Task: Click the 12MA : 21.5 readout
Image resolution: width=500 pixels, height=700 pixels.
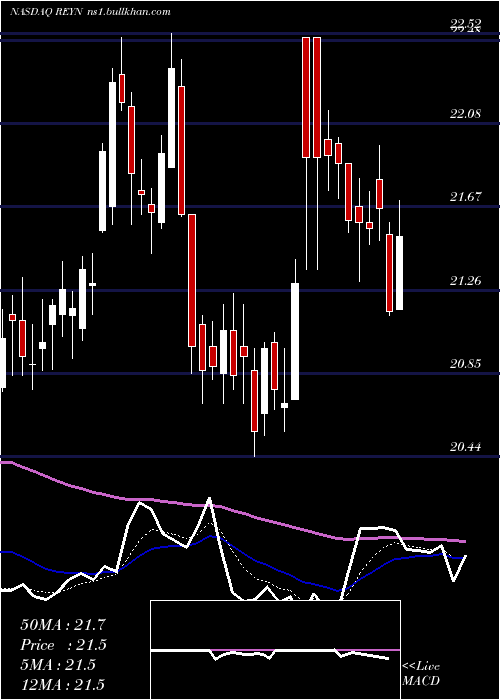Action: tap(62, 684)
